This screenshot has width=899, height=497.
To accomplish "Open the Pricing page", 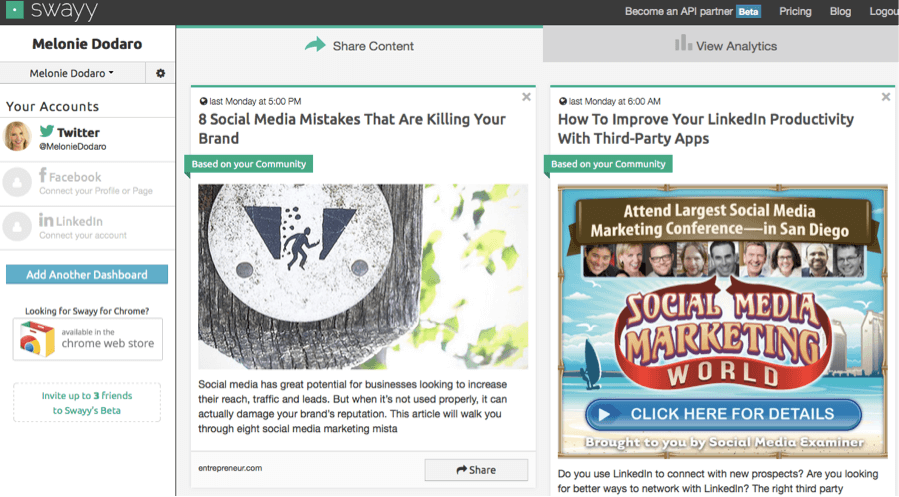I will 795,11.
